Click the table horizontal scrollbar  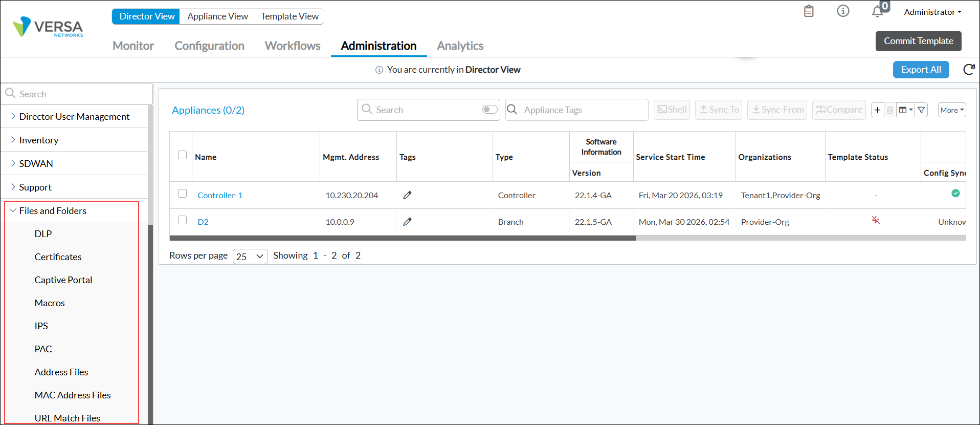pos(403,238)
